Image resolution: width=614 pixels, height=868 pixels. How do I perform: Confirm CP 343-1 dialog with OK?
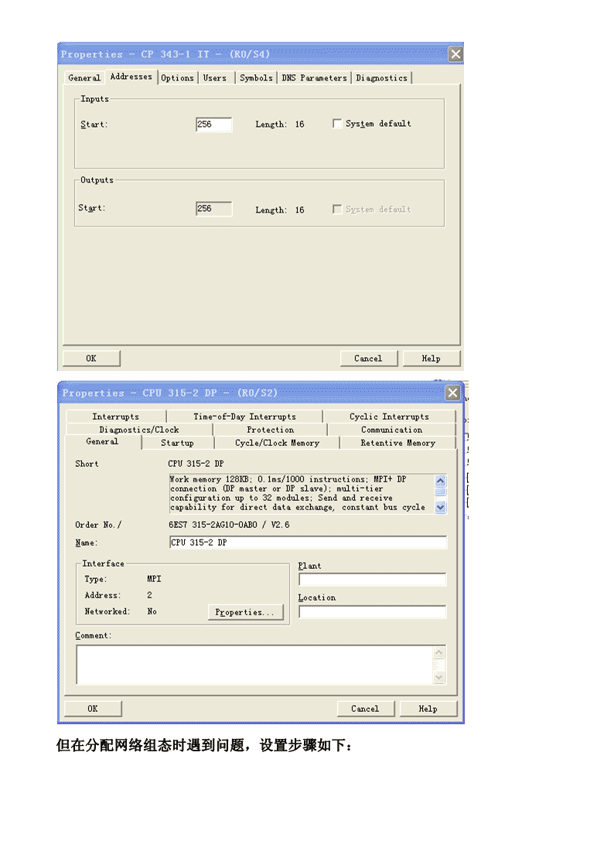[x=91, y=358]
